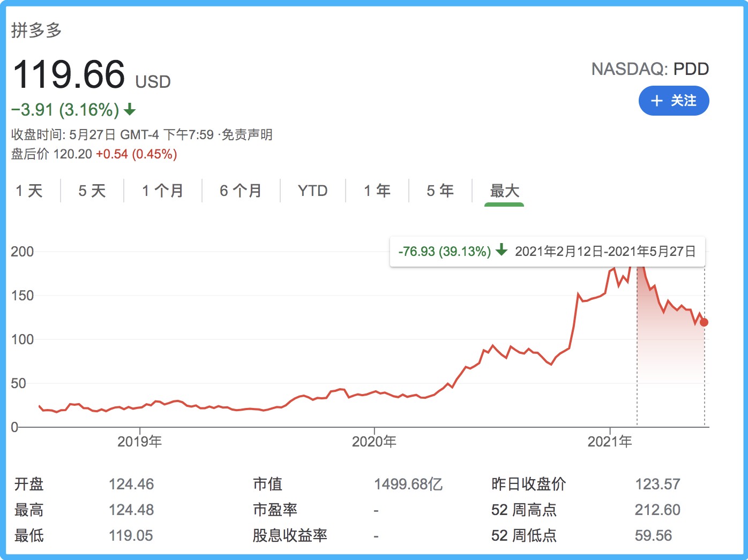Click the 关注 follow button
The width and height of the screenshot is (748, 560).
[x=674, y=101]
